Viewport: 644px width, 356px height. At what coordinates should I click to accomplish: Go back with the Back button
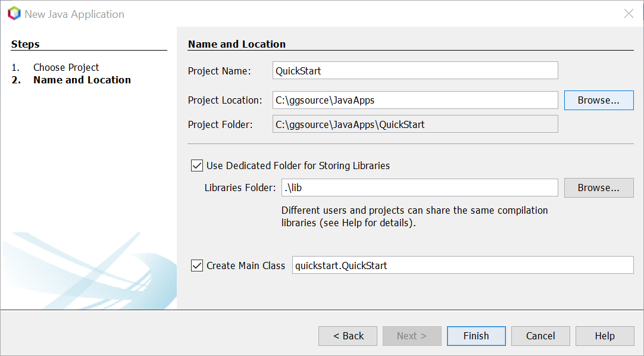pyautogui.click(x=348, y=336)
